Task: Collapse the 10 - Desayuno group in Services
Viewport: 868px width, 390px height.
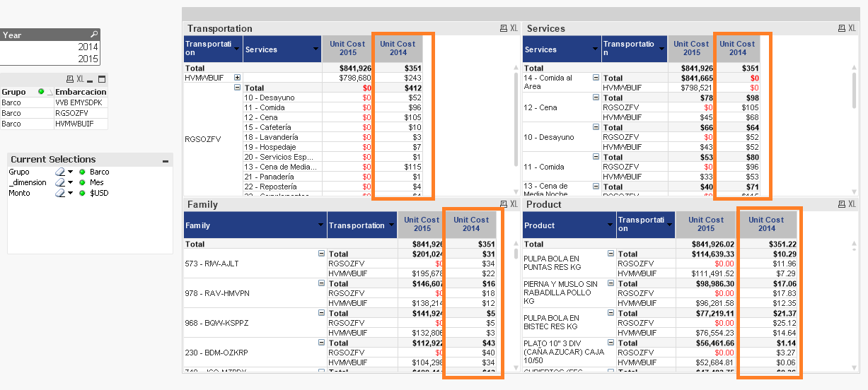Action: (596, 127)
